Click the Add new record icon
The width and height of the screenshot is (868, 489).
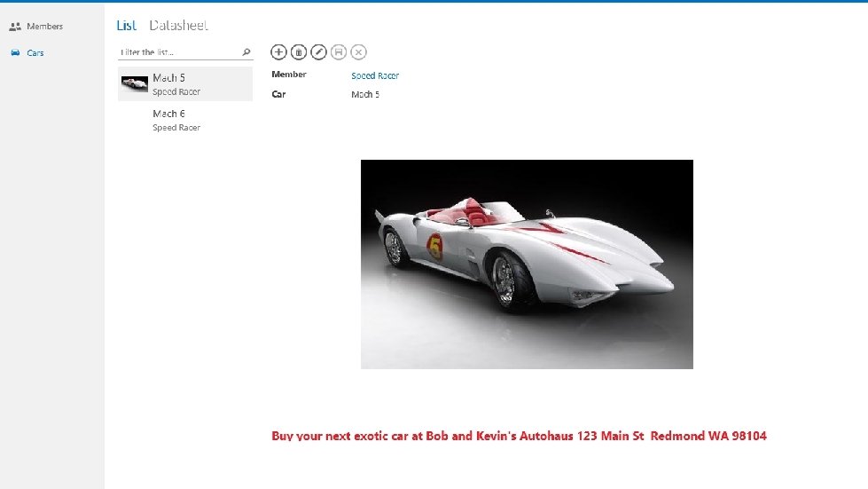point(278,52)
